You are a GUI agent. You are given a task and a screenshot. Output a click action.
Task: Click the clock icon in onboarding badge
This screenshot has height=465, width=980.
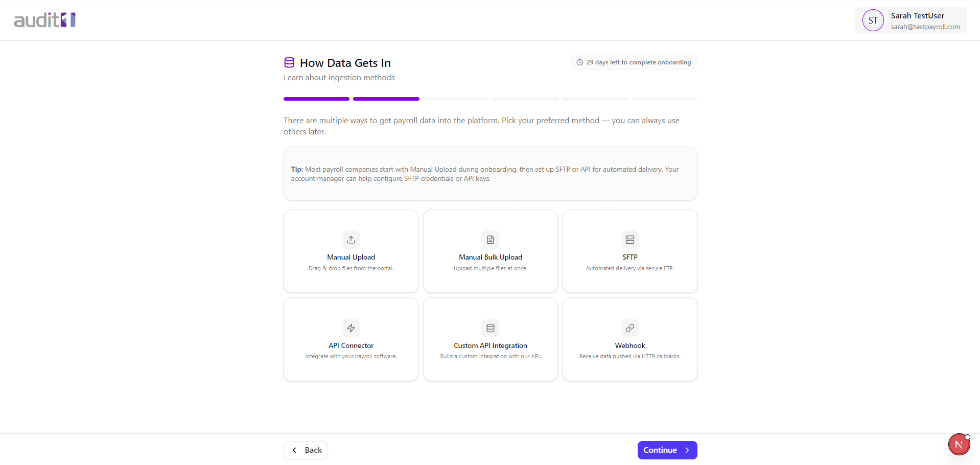point(580,62)
